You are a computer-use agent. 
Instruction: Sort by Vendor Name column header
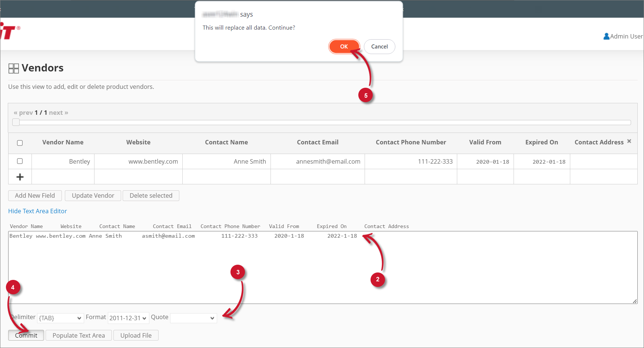63,143
